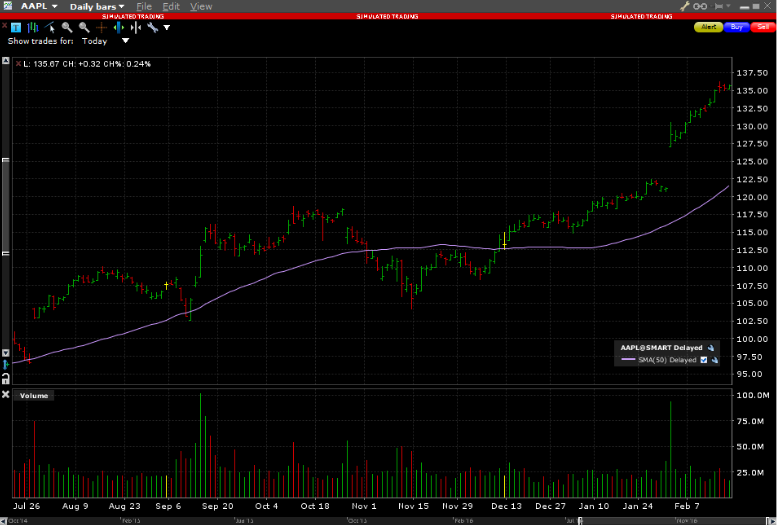This screenshot has height=525, width=777.
Task: Expand the pin options dropdown arrow
Action: pos(728,6)
